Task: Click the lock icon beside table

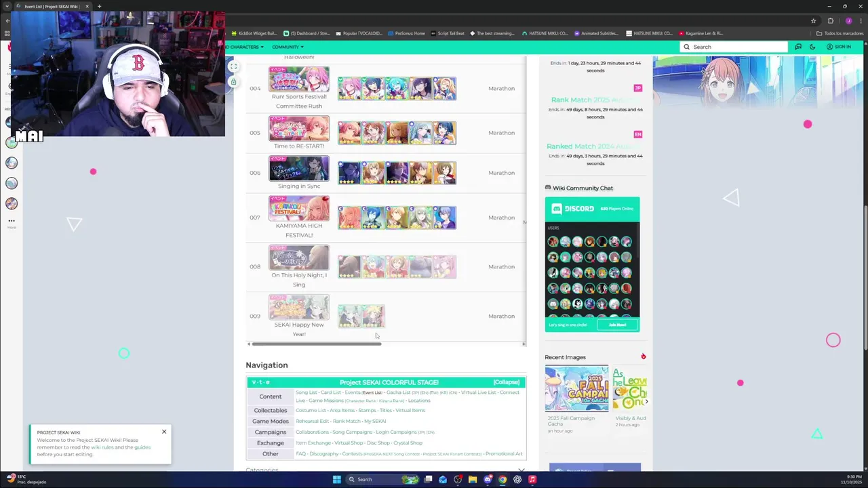Action: 233,82
